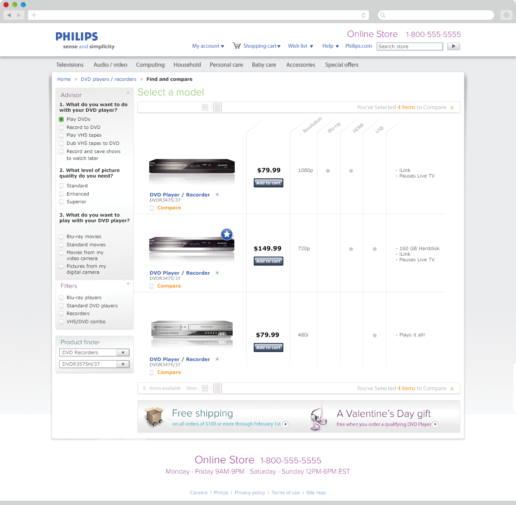Open the Computing category

tap(150, 65)
